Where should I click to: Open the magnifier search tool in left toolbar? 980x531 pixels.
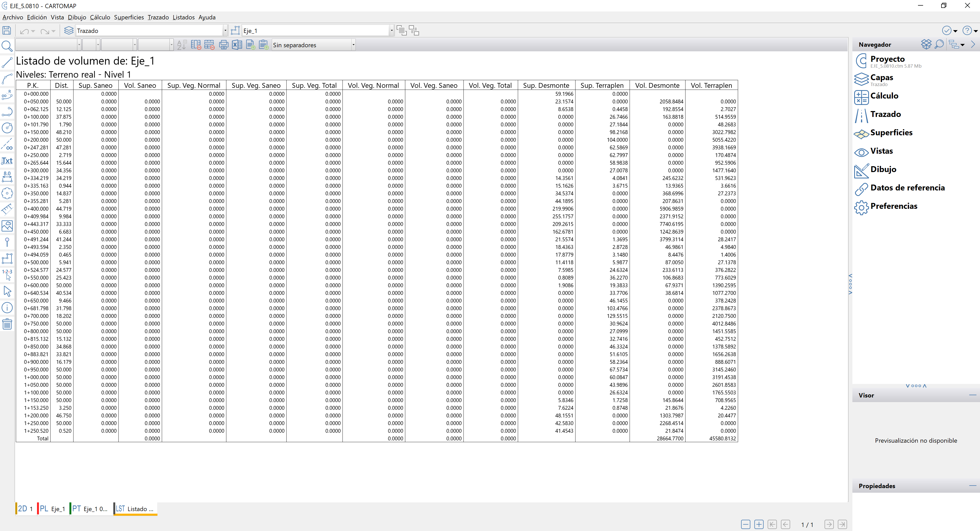[x=7, y=46]
